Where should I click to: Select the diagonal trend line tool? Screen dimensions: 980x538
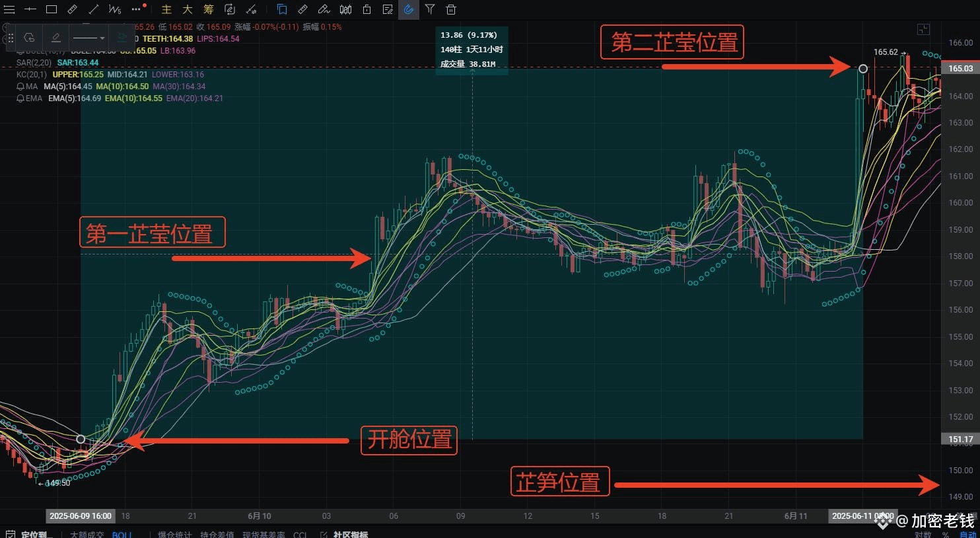point(94,9)
